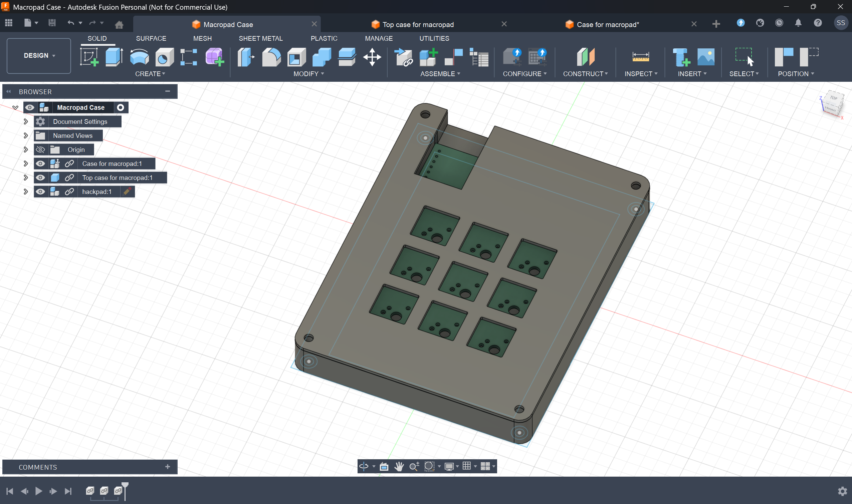Screen dimensions: 852x504
Task: Click the Offset Plane construct icon
Action: 586,57
